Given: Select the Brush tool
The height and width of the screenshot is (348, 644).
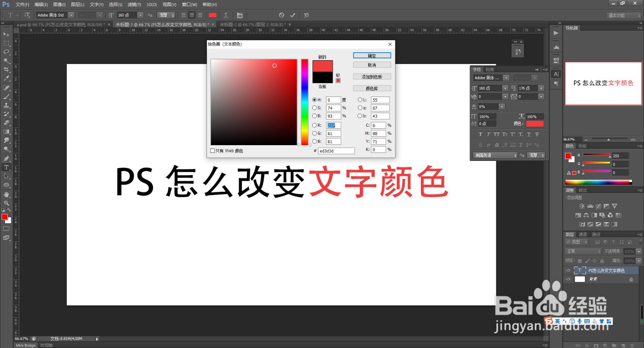Looking at the screenshot, I should click(6, 97).
